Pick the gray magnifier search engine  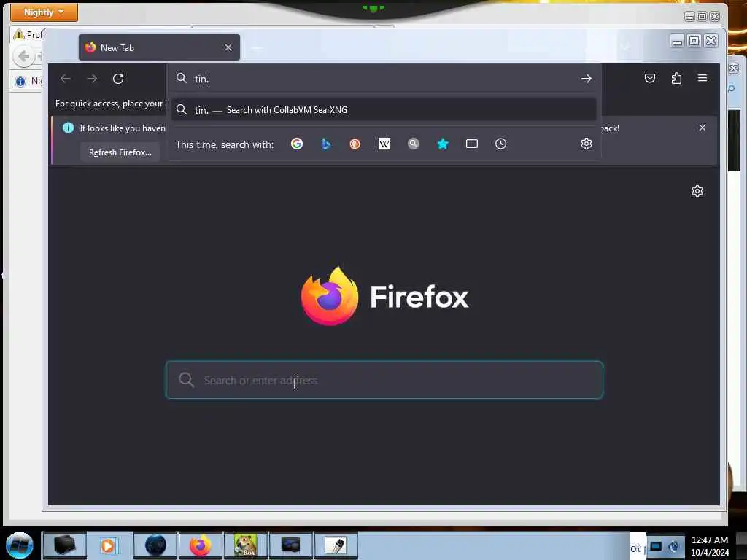tap(414, 144)
